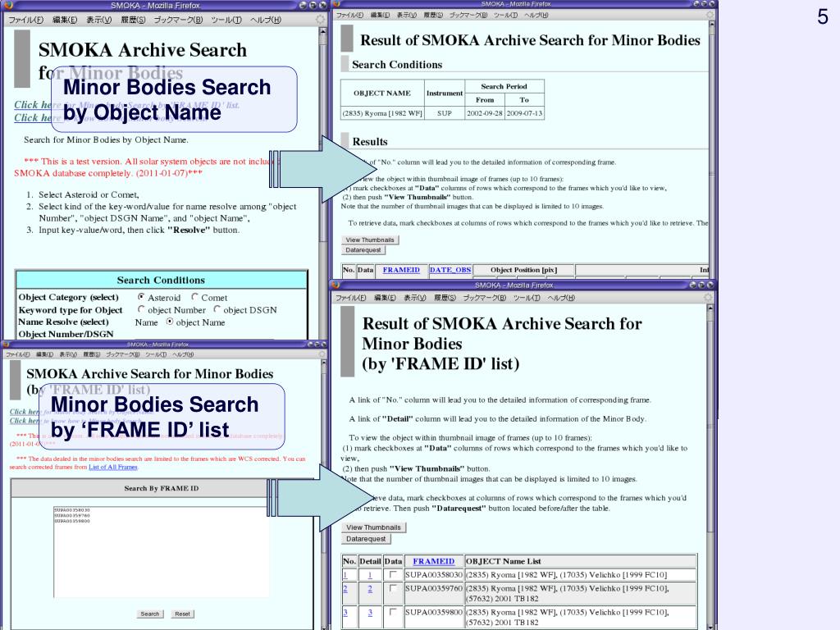Open ファイル(F) menu in top-left object name window
The width and height of the screenshot is (840, 630).
(x=25, y=20)
